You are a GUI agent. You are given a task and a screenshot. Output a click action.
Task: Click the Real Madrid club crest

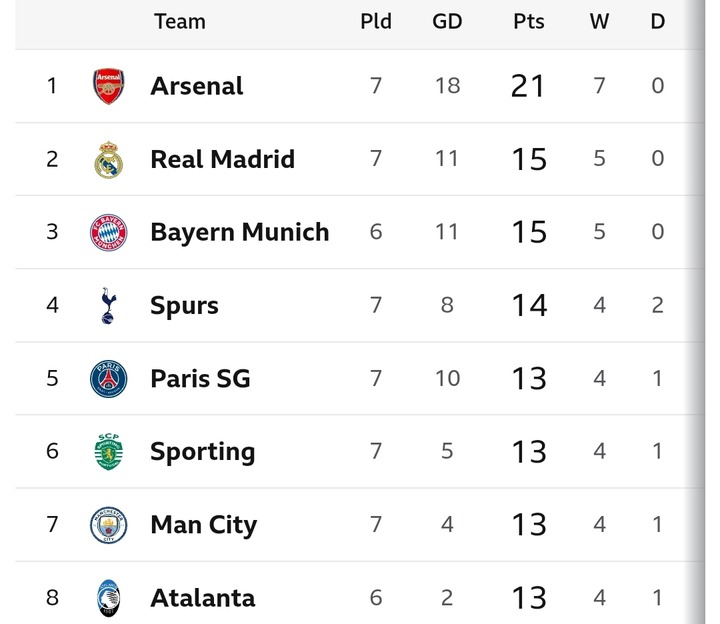click(109, 160)
